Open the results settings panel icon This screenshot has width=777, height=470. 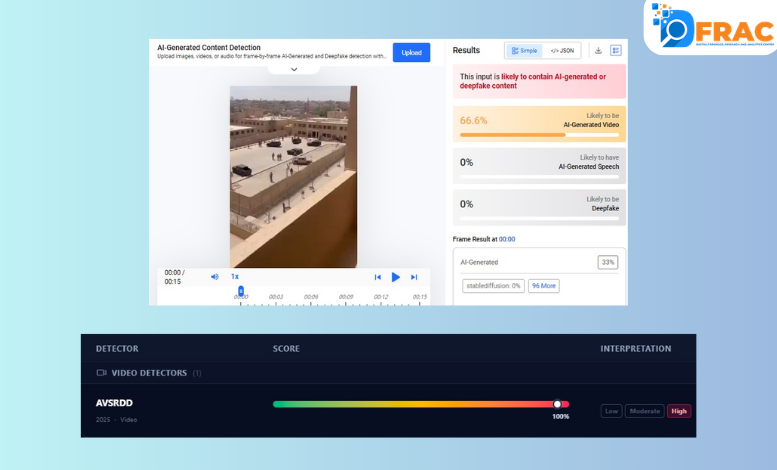coord(616,50)
